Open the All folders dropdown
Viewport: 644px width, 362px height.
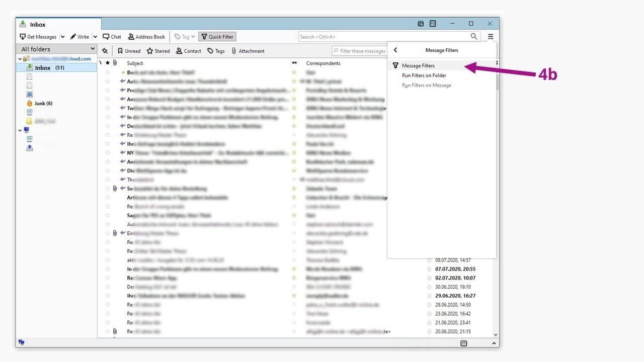pyautogui.click(x=56, y=49)
